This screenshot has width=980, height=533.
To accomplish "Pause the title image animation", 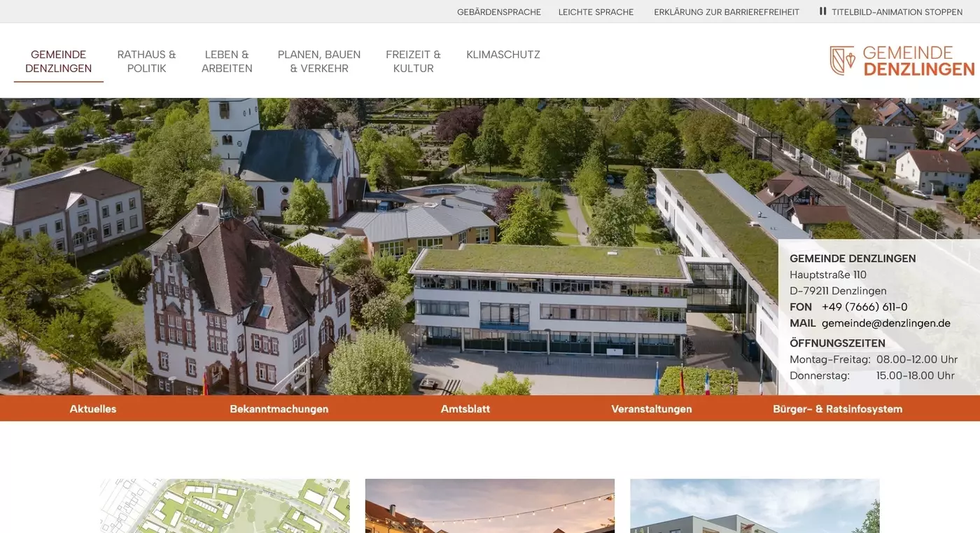I will [890, 11].
